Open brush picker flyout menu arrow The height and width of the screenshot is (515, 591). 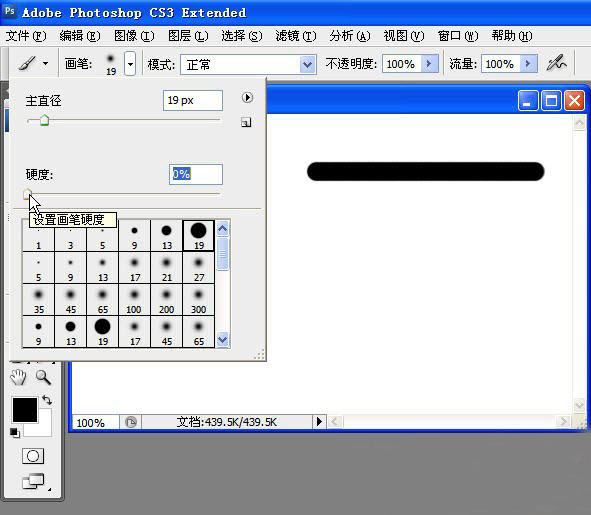click(247, 98)
